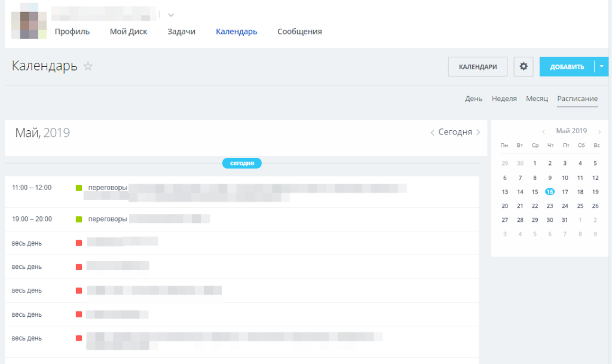Click the Календари button
The image size is (612, 364).
point(478,66)
